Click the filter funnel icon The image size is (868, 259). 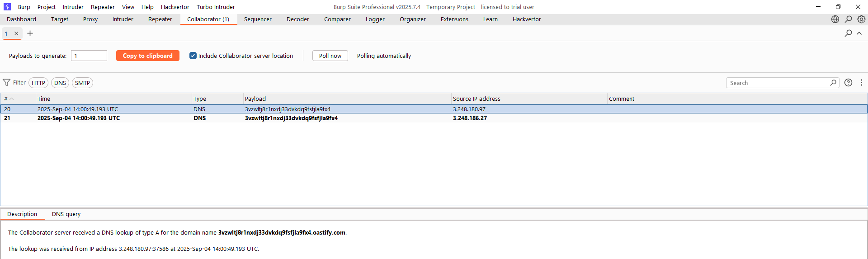pos(7,83)
